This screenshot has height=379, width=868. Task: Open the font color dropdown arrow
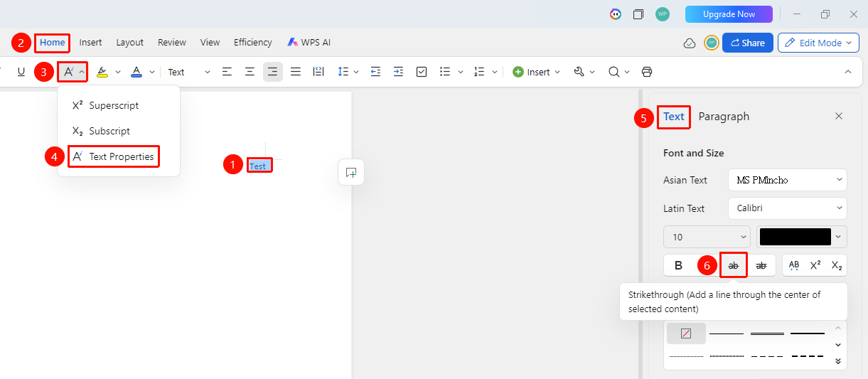click(152, 72)
